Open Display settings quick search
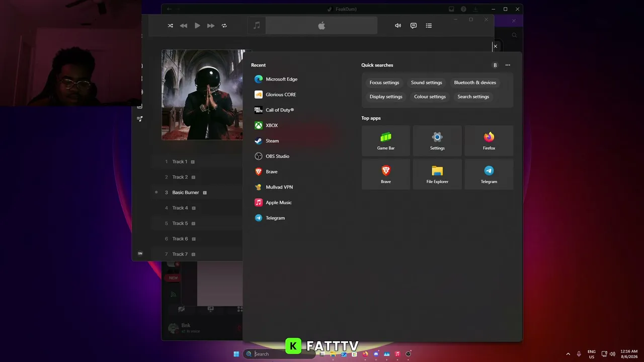 click(x=386, y=97)
